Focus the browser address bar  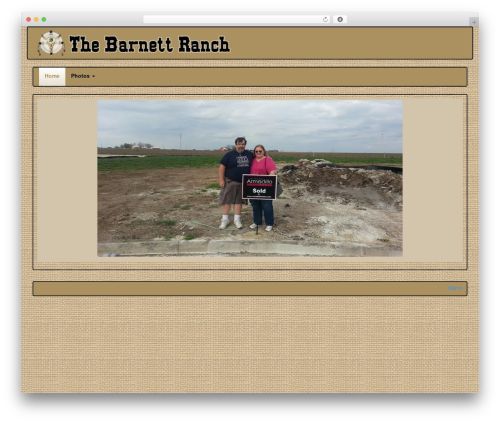click(x=237, y=20)
